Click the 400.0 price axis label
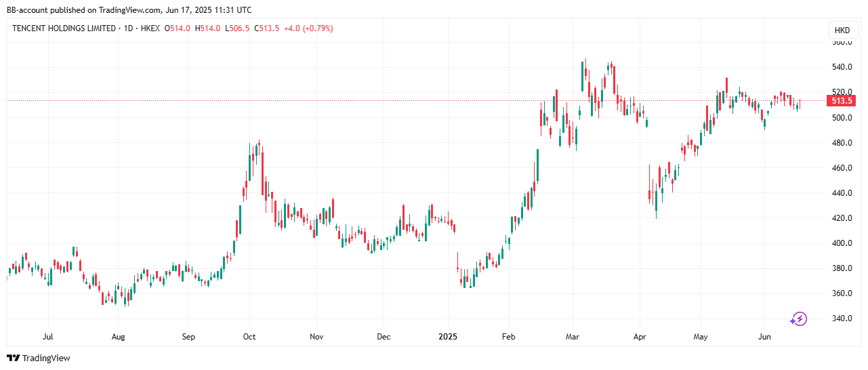868x370 pixels. 842,243
